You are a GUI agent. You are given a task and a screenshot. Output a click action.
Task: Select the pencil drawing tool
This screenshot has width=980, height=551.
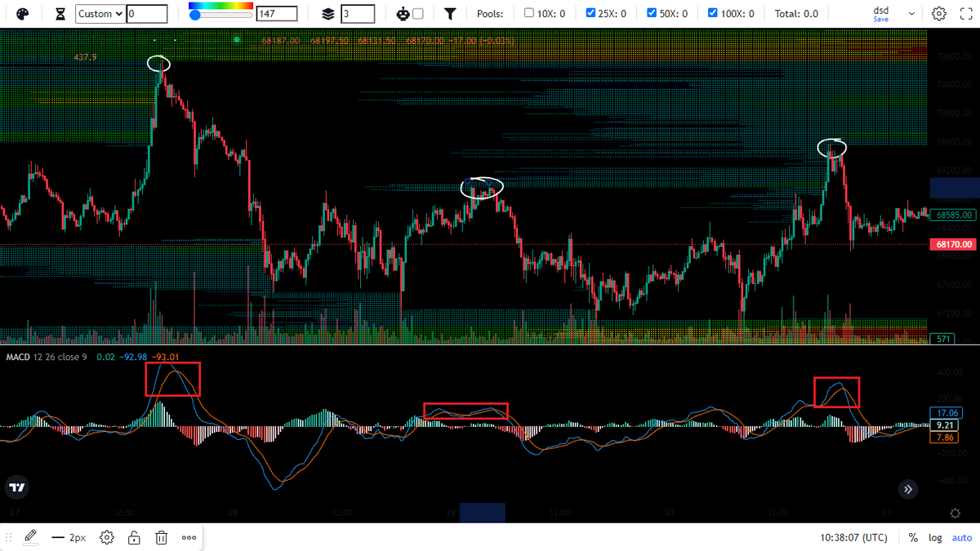[x=30, y=537]
